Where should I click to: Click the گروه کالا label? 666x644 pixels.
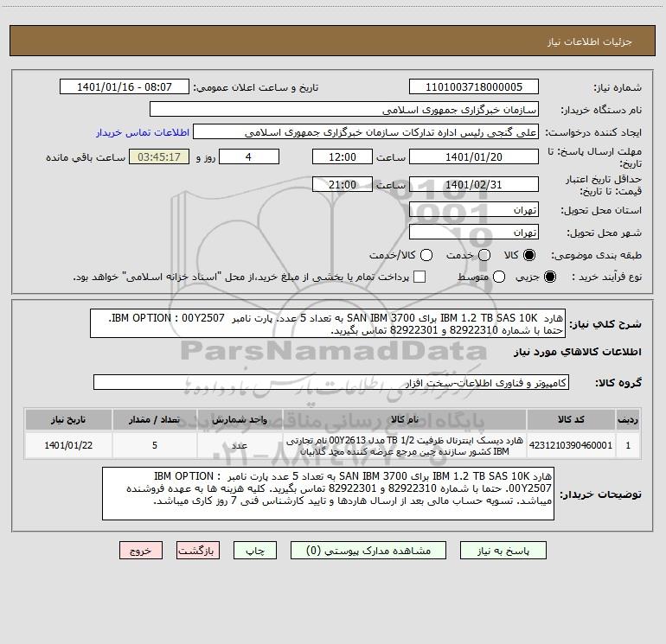[618, 382]
